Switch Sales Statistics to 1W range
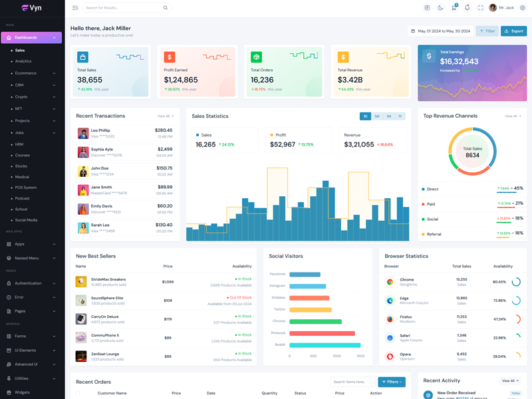532x399 pixels. 377,116
